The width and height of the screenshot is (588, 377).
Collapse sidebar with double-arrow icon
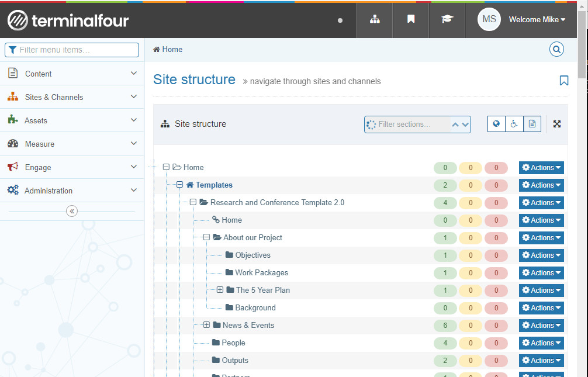click(x=72, y=211)
